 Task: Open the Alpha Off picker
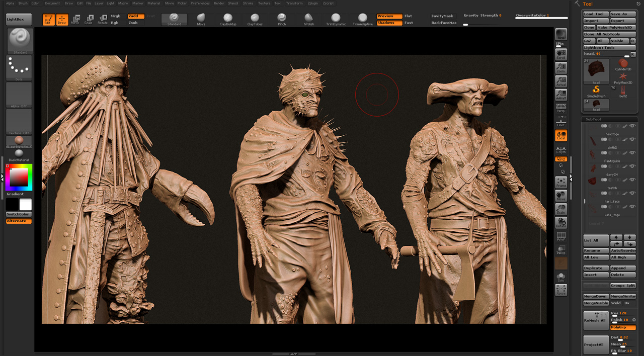coord(19,95)
